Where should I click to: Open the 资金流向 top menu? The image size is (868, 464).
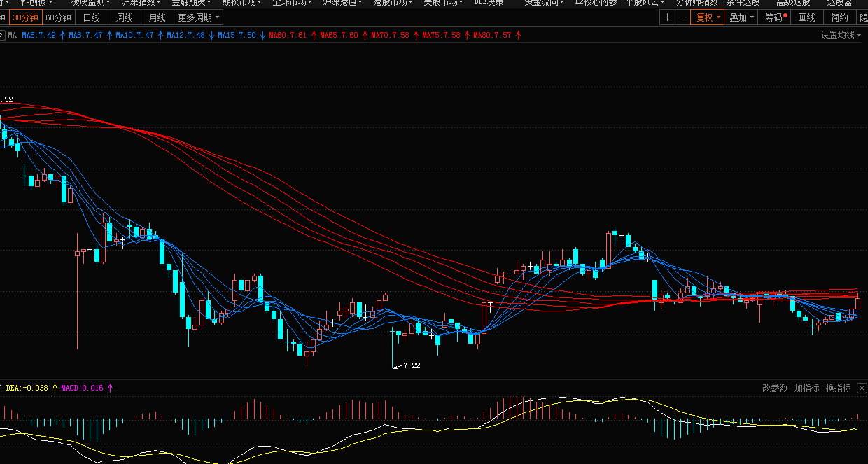pyautogui.click(x=544, y=3)
